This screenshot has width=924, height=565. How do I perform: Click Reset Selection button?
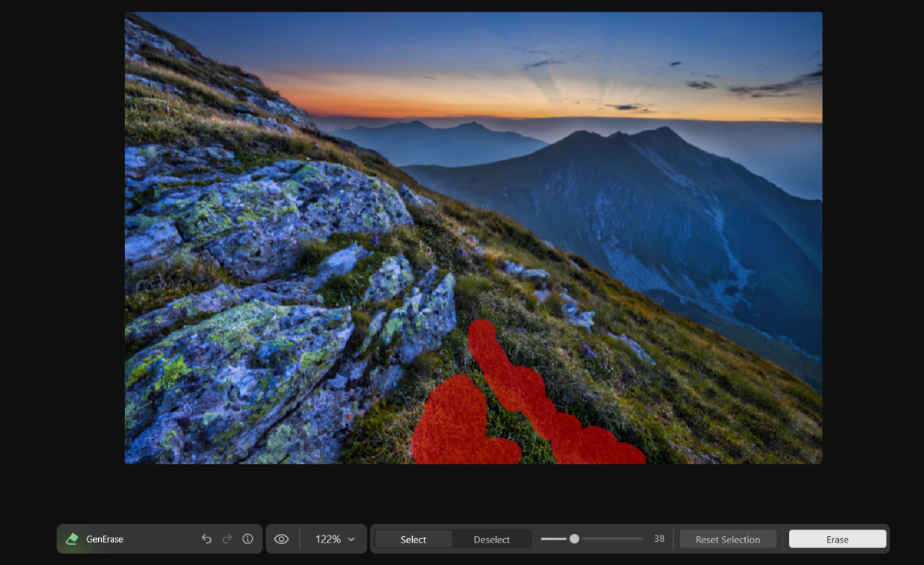[x=728, y=539]
